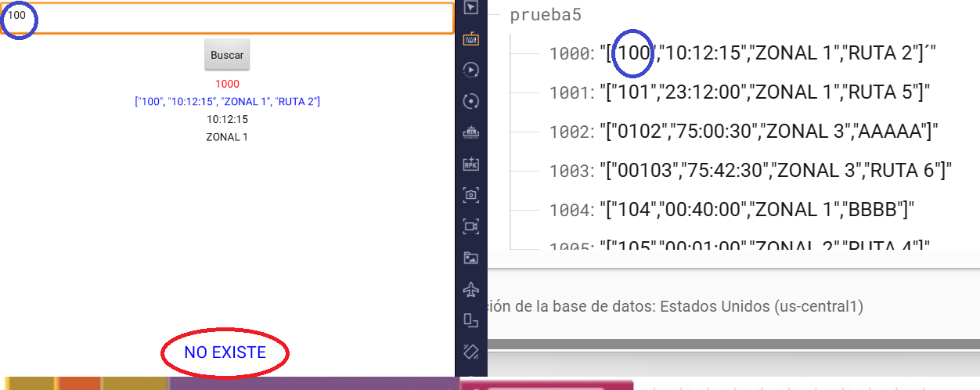The image size is (980, 390).
Task: Click the Buscar button
Action: [x=227, y=55]
